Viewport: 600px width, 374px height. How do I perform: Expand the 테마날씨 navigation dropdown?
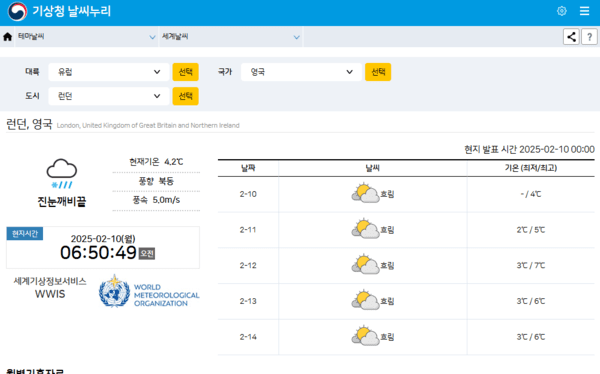click(86, 37)
